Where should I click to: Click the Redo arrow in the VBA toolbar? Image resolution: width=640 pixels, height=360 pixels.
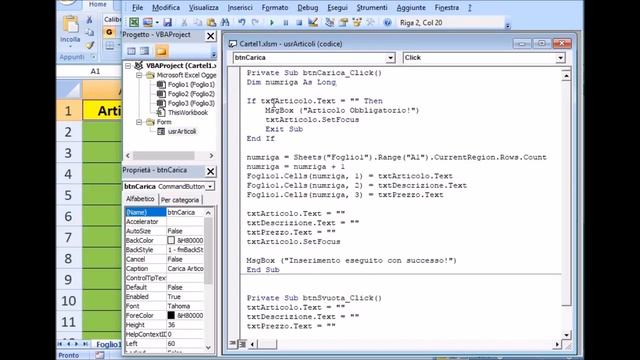point(255,22)
